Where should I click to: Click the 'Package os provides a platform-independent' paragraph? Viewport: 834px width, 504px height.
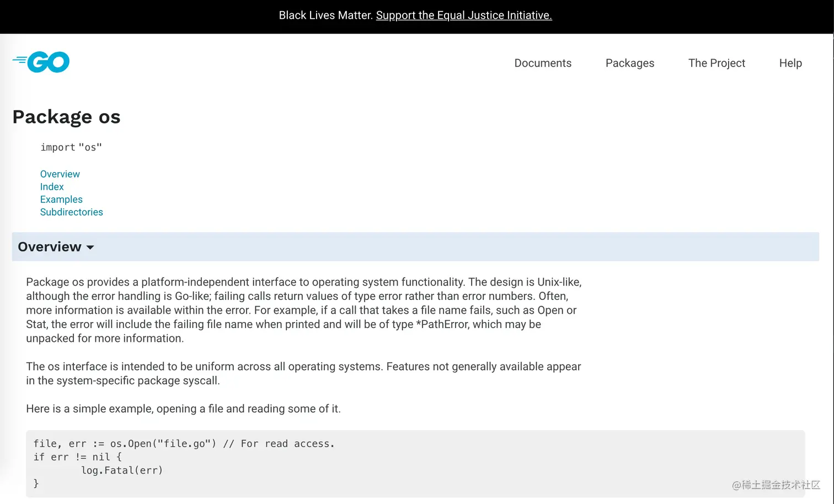pos(304,310)
